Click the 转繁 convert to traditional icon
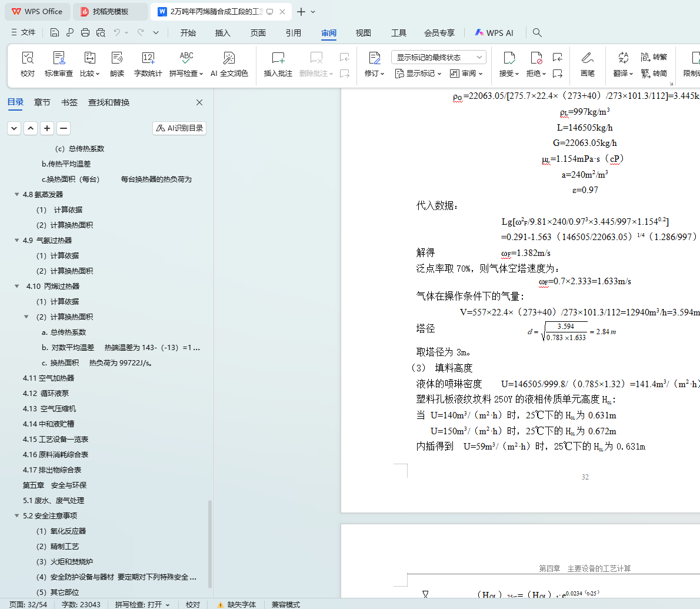The image size is (700, 609). pos(654,57)
